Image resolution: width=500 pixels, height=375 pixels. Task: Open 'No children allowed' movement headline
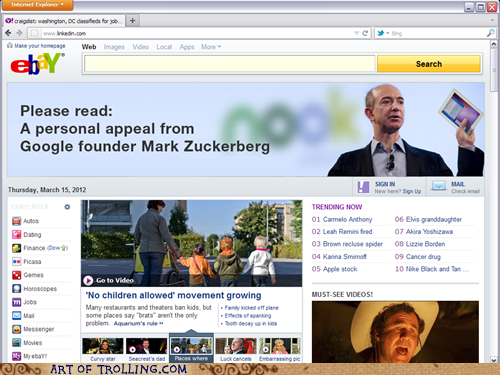(x=173, y=295)
